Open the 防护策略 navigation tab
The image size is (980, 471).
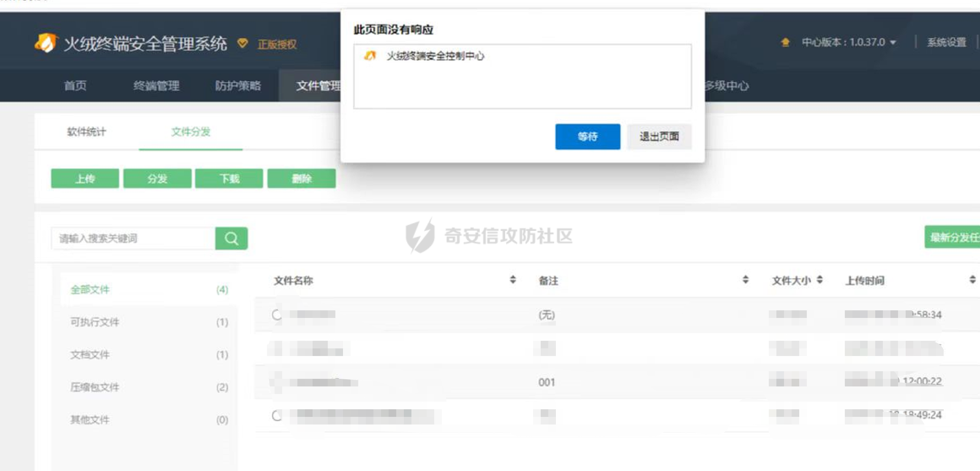pyautogui.click(x=238, y=86)
